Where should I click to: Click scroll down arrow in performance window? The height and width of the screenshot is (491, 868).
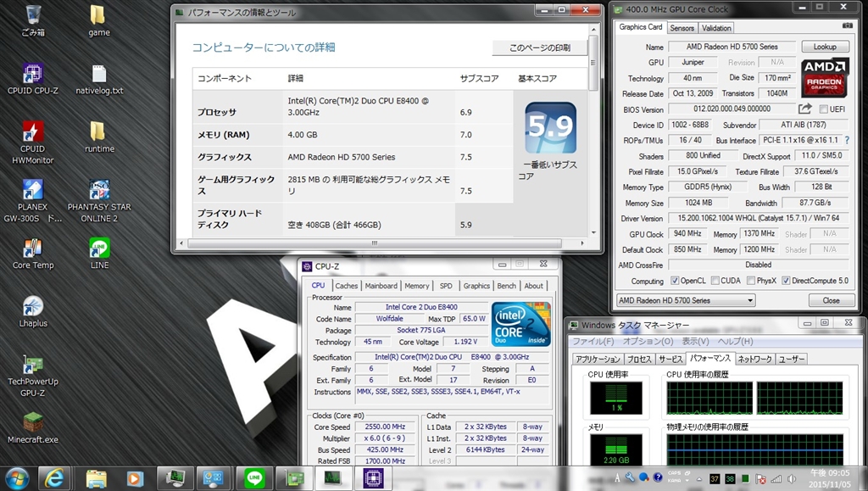(x=593, y=232)
